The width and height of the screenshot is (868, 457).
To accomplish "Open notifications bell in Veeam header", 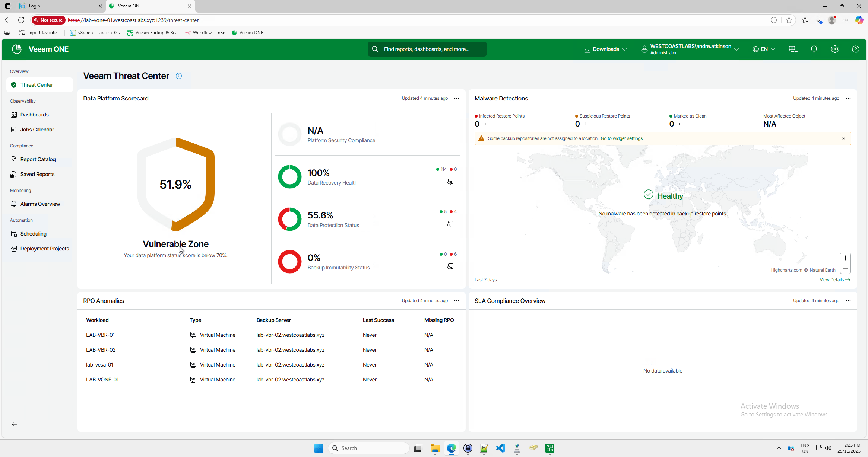I will 814,49.
